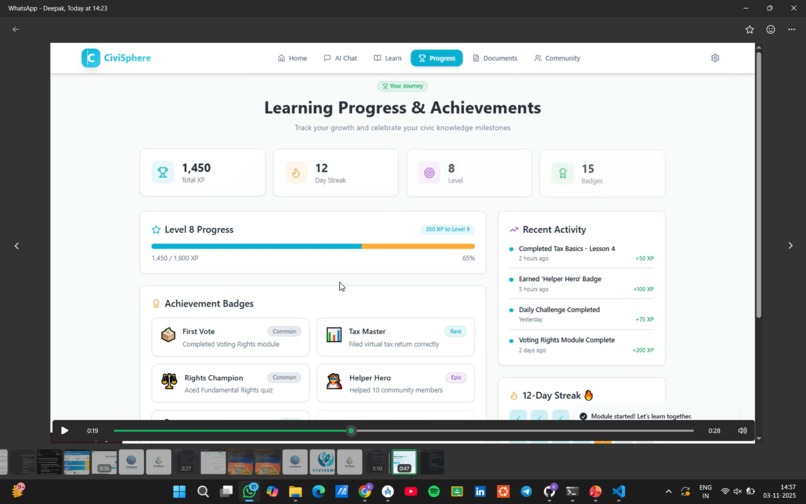Open the emoji reaction icon
806x504 pixels.
click(771, 29)
